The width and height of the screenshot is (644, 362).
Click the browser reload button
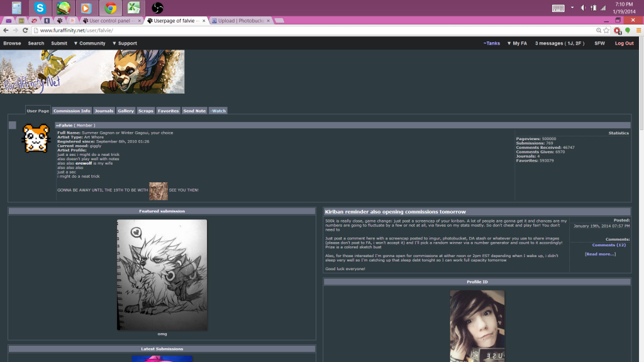(x=25, y=30)
